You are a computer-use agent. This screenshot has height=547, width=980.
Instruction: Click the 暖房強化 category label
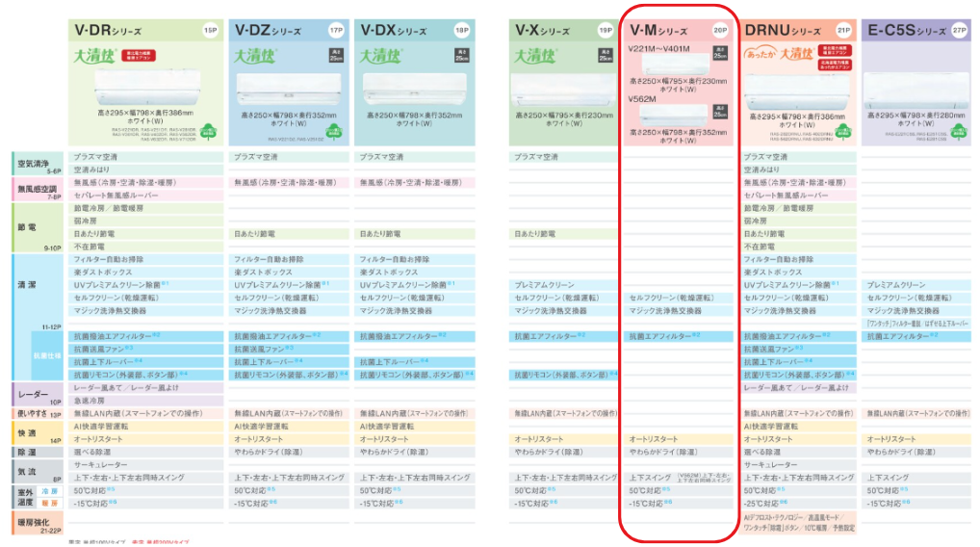coord(38,523)
